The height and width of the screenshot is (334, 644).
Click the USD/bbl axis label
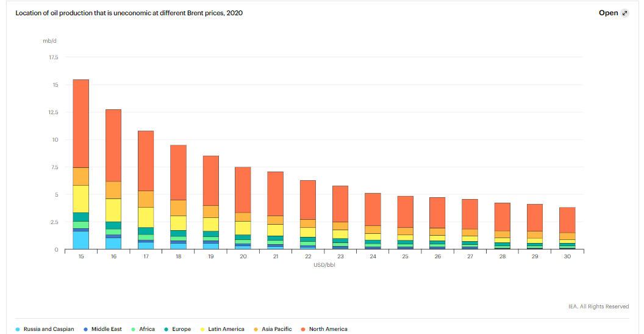pyautogui.click(x=324, y=265)
